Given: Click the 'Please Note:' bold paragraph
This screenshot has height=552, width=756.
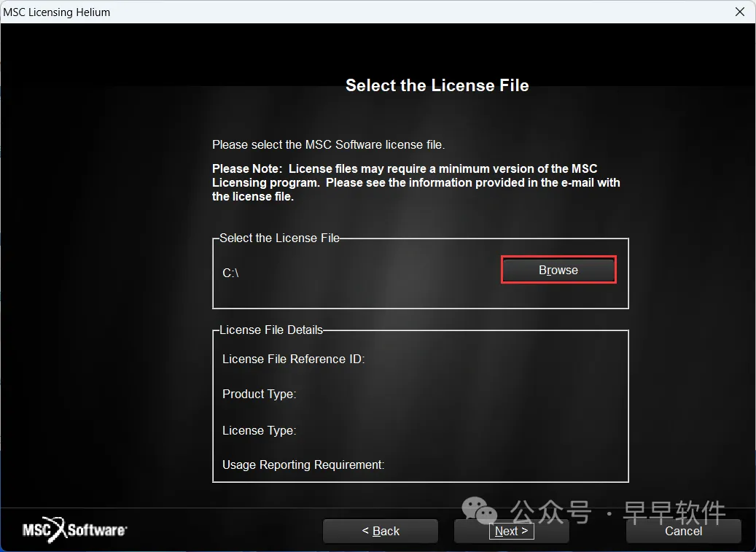Looking at the screenshot, I should (x=416, y=183).
